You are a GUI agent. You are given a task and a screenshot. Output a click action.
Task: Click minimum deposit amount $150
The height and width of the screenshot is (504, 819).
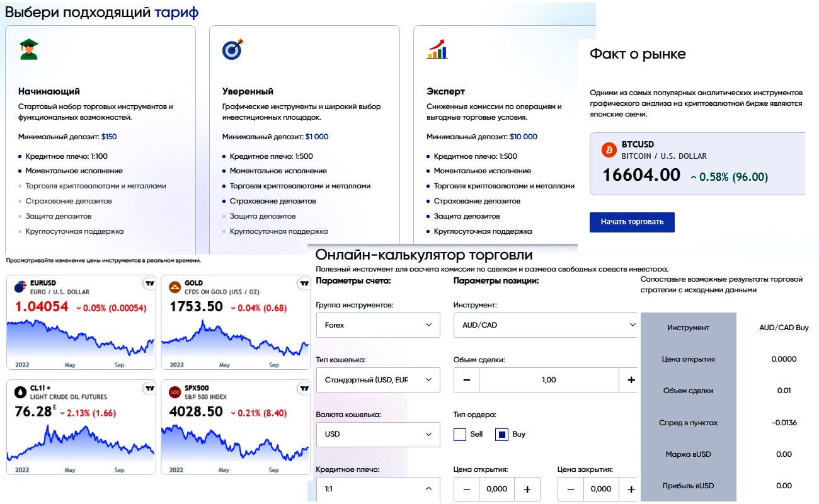109,137
